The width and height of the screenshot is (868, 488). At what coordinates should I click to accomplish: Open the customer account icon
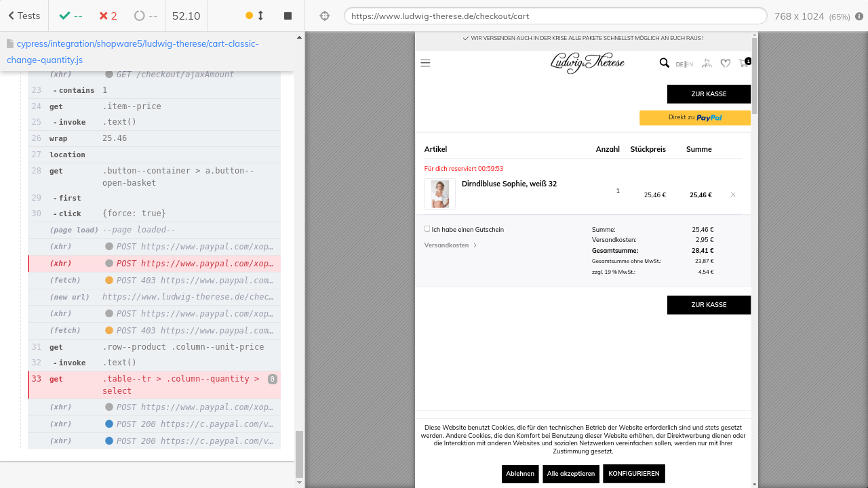pyautogui.click(x=707, y=63)
